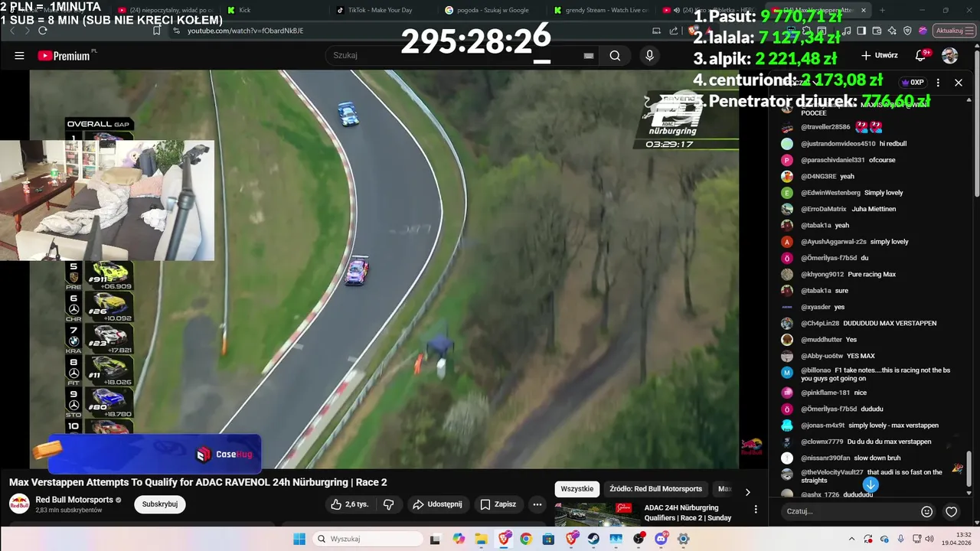Open the YouTube guide hamburger menu
This screenshot has height=551, width=980.
(x=19, y=56)
